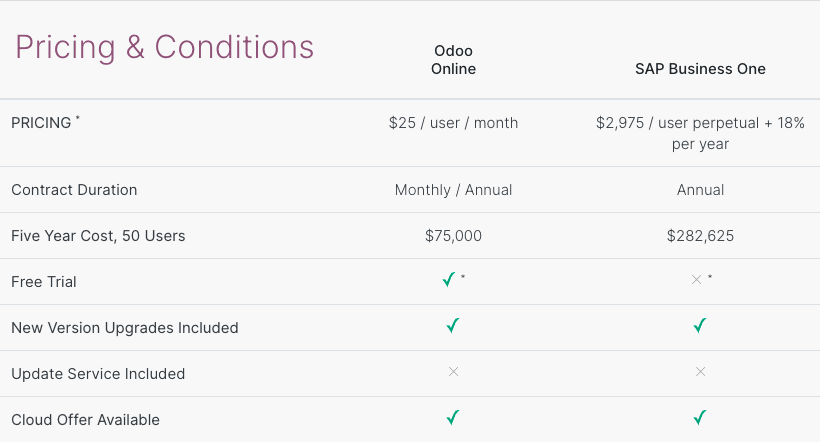Click the $25 / user / month price

[453, 123]
